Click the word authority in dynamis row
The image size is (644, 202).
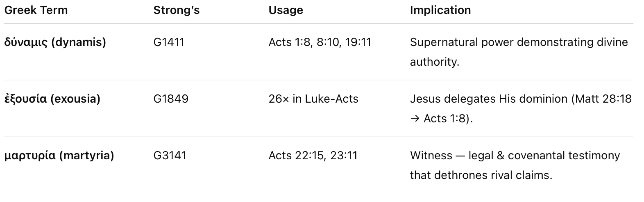click(x=434, y=62)
